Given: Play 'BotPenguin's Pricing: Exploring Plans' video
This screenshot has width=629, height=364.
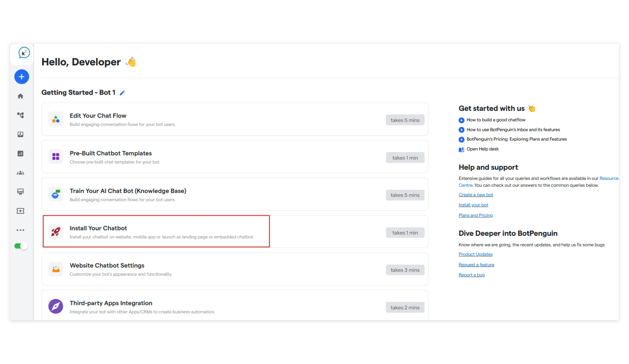Looking at the screenshot, I should 516,139.
